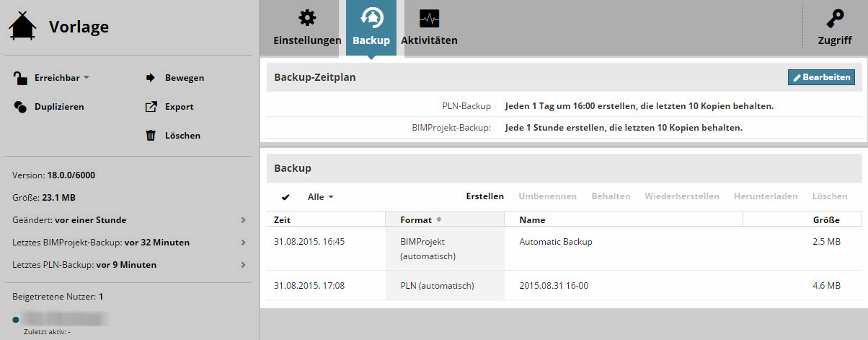Viewport: 868px width, 340px height.
Task: Open the Erreichbar lock dropdown
Action: (50, 77)
